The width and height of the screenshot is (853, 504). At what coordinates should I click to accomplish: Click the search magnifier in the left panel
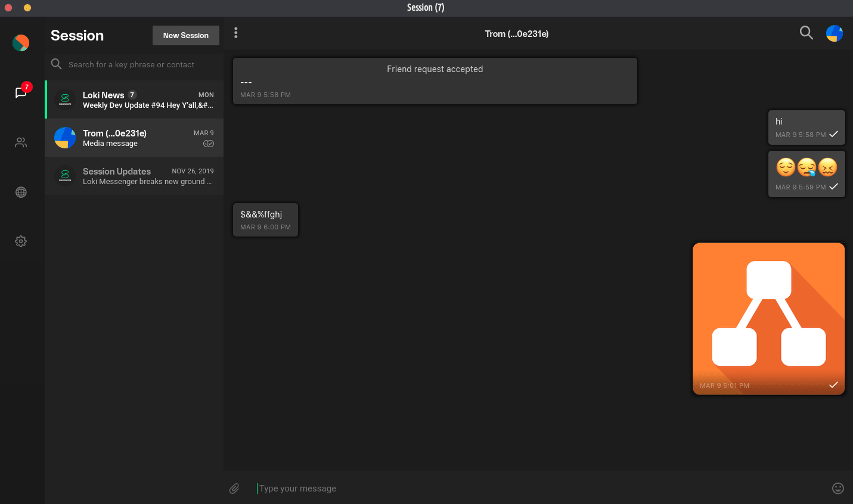pos(57,64)
